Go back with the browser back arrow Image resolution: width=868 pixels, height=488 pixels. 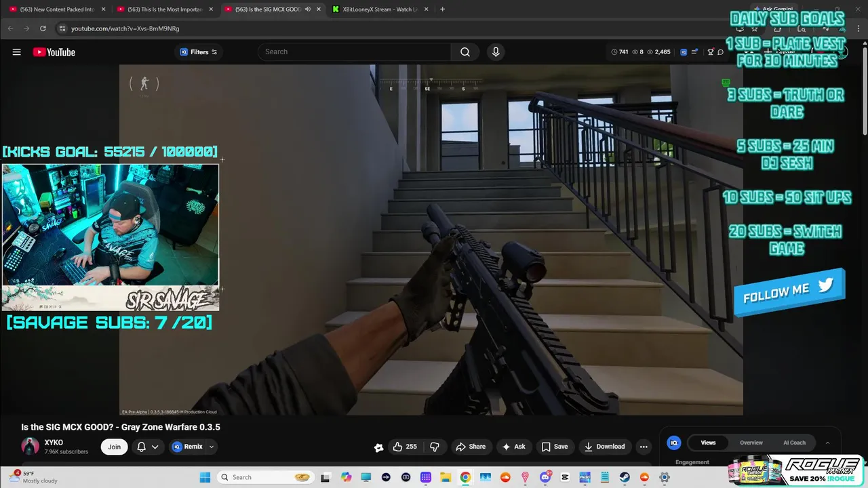10,28
